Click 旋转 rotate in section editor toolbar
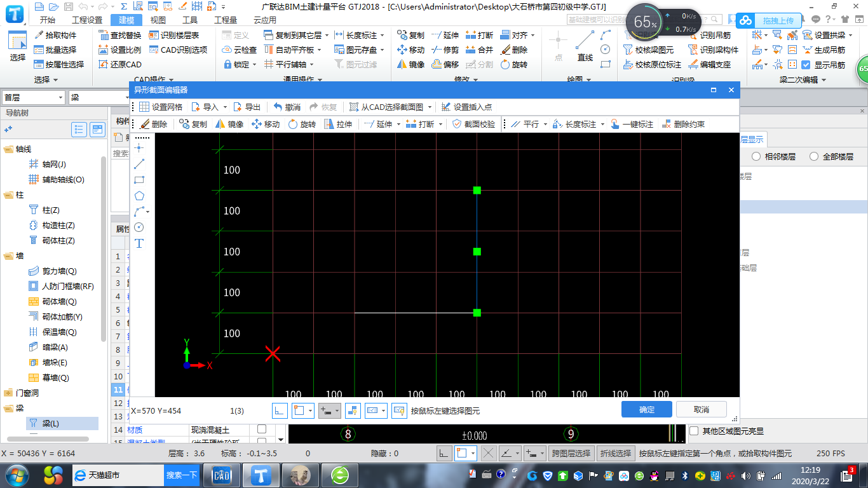The width and height of the screenshot is (868, 488). pos(302,124)
